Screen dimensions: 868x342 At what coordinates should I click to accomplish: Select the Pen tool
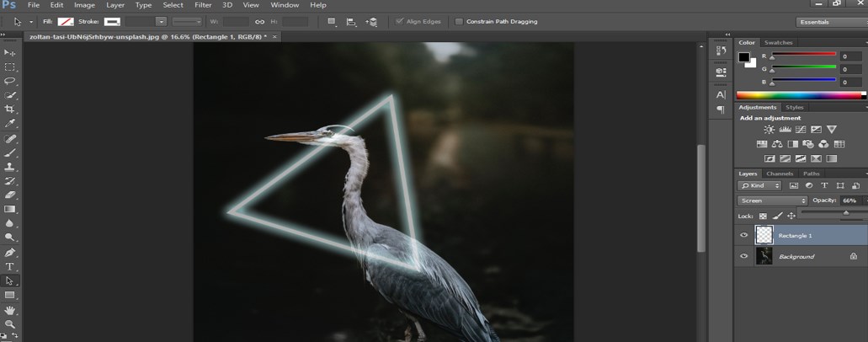click(x=9, y=252)
